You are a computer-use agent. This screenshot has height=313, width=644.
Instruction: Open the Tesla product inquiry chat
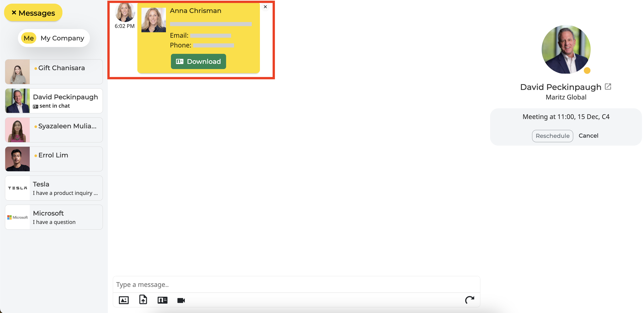[x=54, y=188]
